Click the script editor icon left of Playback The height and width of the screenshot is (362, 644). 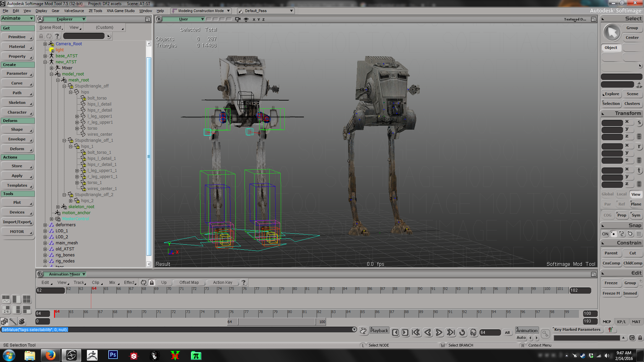pyautogui.click(x=363, y=331)
